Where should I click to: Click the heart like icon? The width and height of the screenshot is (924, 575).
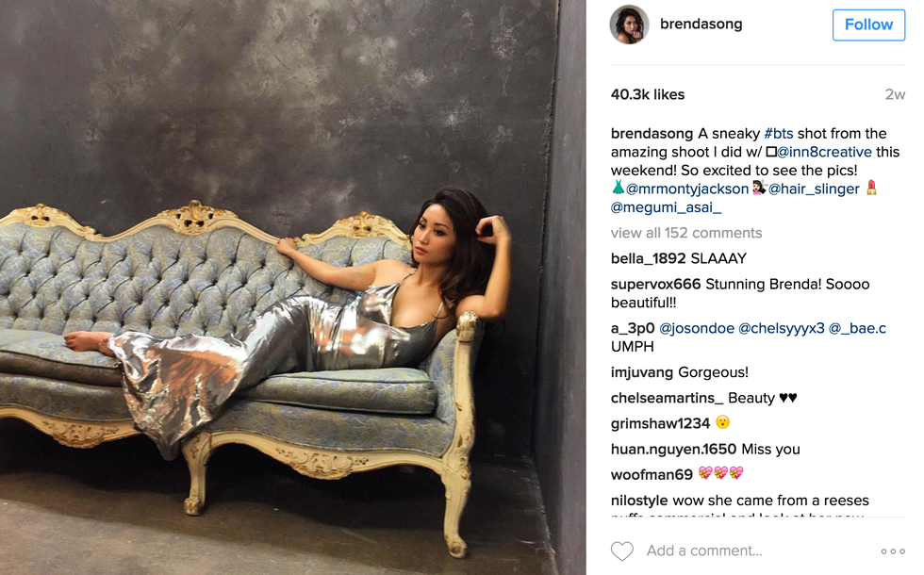coord(621,550)
